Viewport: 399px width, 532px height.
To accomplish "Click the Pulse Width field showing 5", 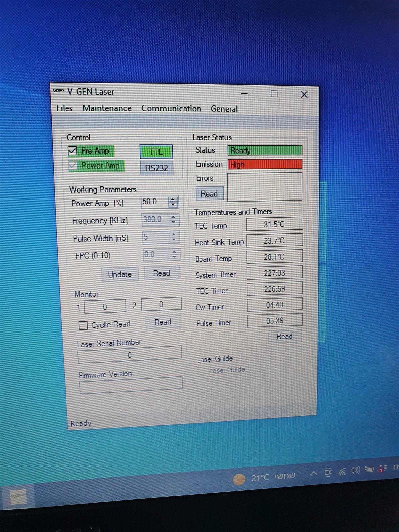I will coord(156,237).
